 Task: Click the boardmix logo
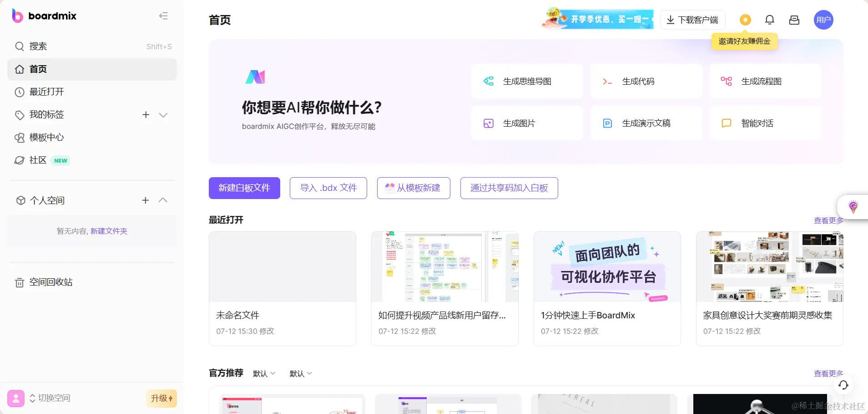tap(44, 16)
